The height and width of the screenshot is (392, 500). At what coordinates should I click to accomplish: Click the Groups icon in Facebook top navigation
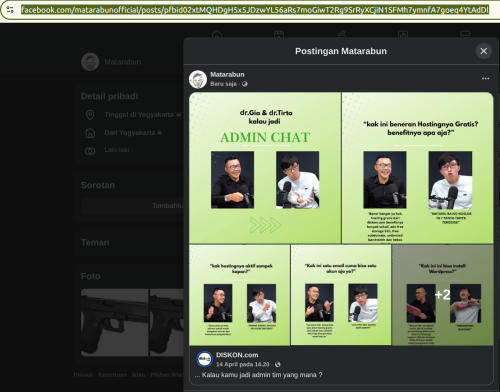tap(403, 34)
